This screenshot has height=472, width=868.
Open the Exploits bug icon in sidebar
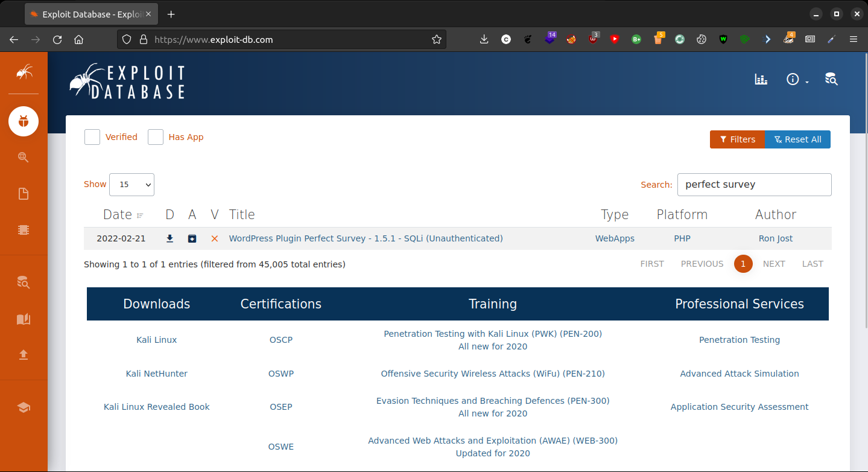click(24, 121)
